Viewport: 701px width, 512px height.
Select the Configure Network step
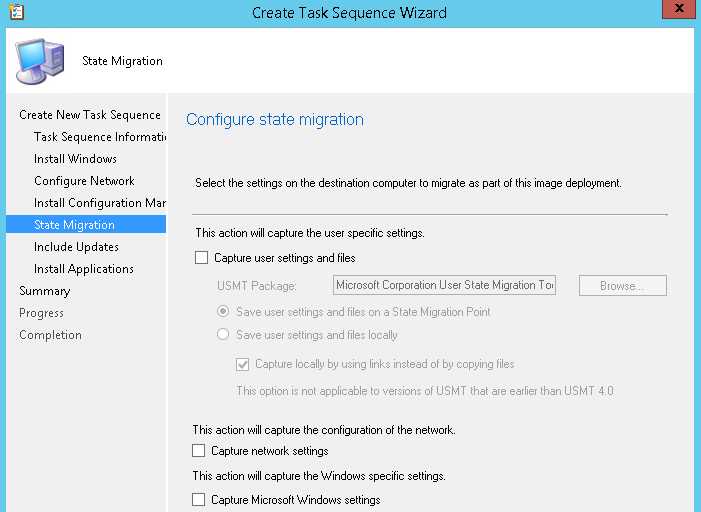point(84,181)
